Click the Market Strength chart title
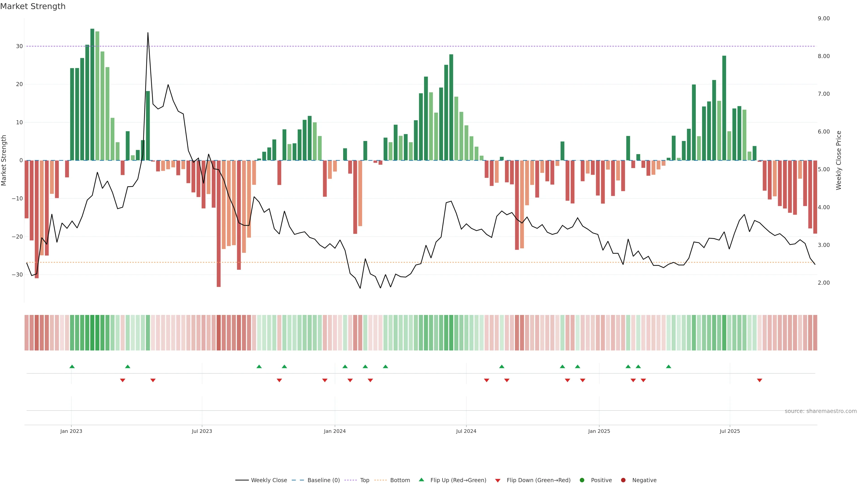 (x=33, y=6)
